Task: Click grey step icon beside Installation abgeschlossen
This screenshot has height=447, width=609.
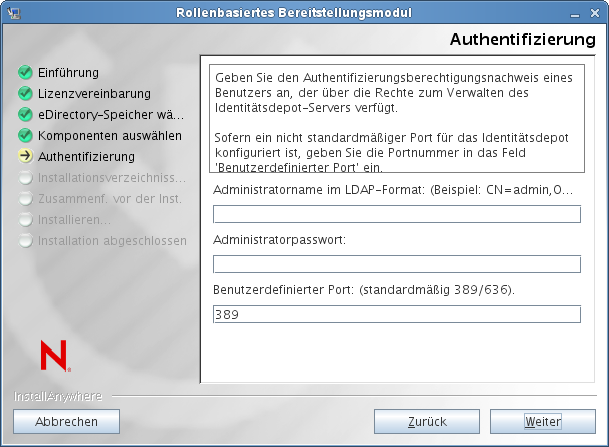Action: [26, 240]
